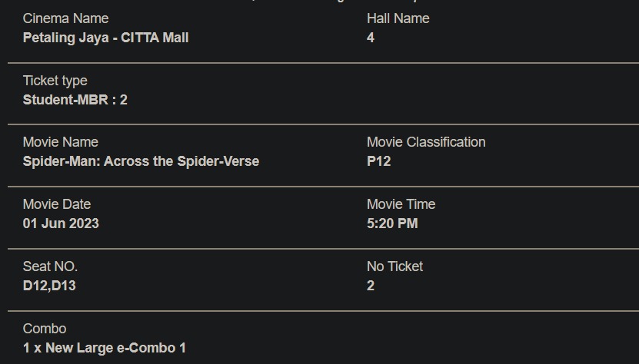The width and height of the screenshot is (639, 364).
Task: Click the "Movie Name" label
Action: coord(60,142)
